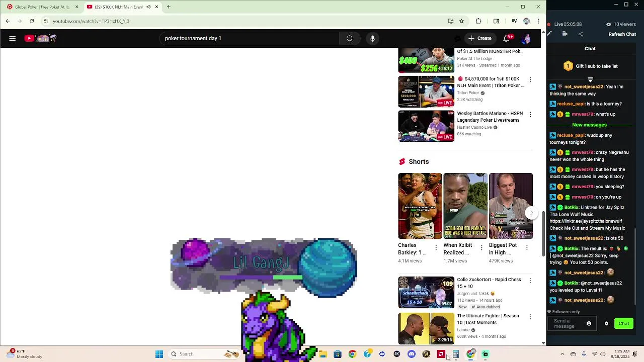The height and width of the screenshot is (362, 644).
Task: Expand the gift leaderboard collapse handle
Action: click(x=590, y=79)
